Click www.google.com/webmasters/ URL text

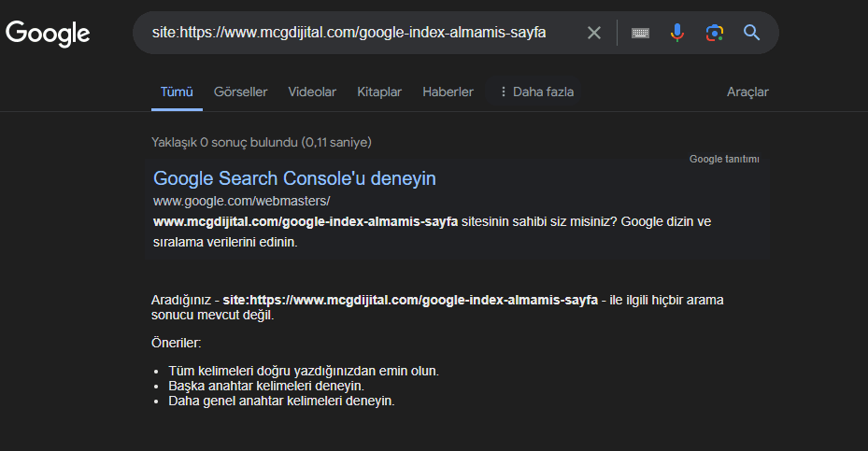click(x=241, y=201)
